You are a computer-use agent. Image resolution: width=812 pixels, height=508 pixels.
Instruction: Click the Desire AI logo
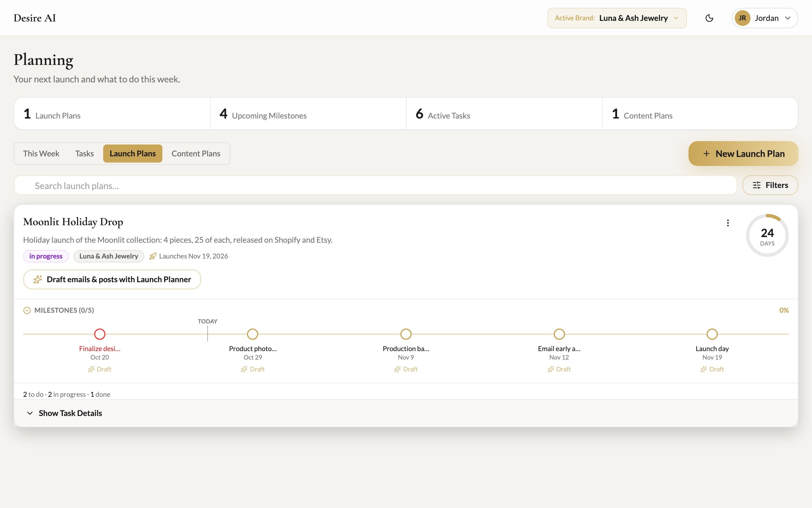tap(35, 18)
